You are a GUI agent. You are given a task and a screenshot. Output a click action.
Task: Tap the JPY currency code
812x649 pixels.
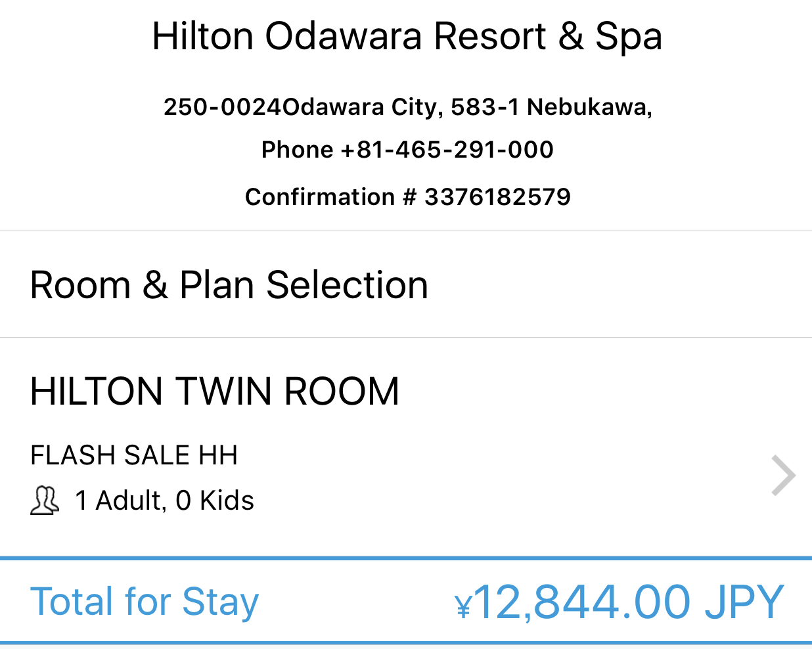point(744,602)
